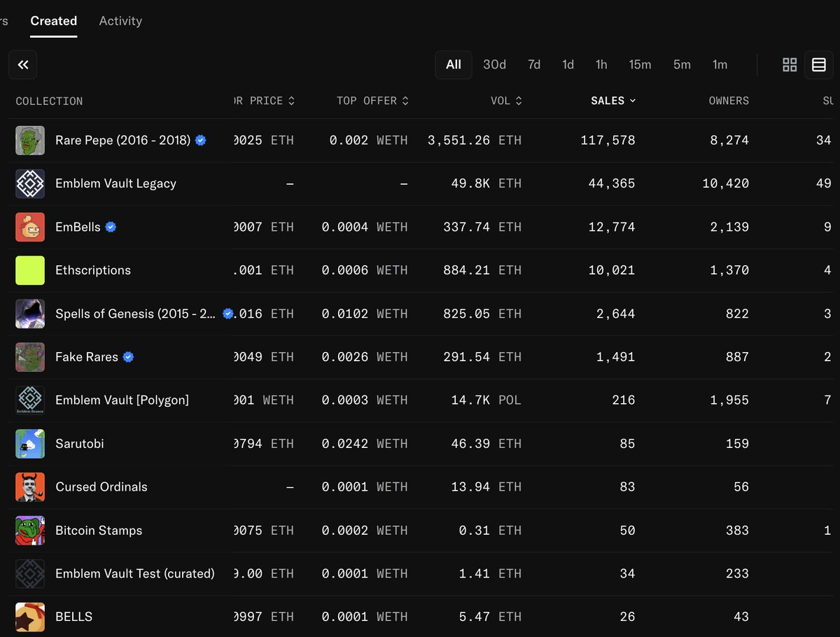Click verified badge on Spells of Genesis
This screenshot has height=637, width=840.
227,314
